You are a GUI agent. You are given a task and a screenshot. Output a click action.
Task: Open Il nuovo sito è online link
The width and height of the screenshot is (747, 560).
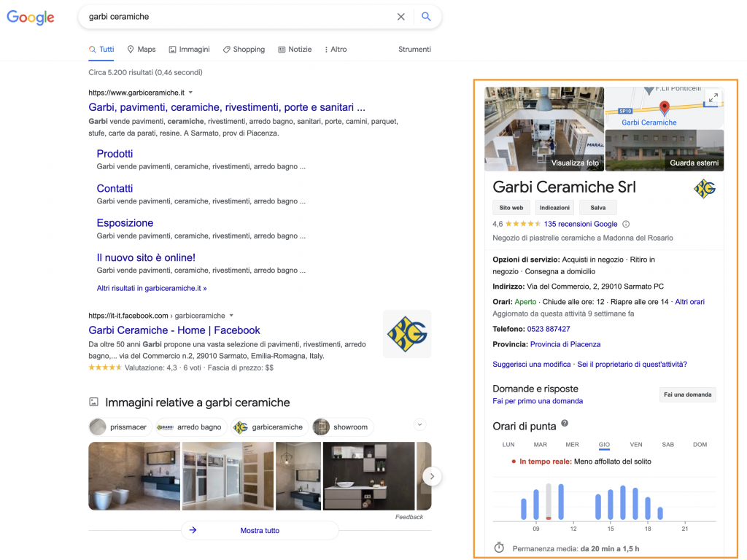pos(146,257)
